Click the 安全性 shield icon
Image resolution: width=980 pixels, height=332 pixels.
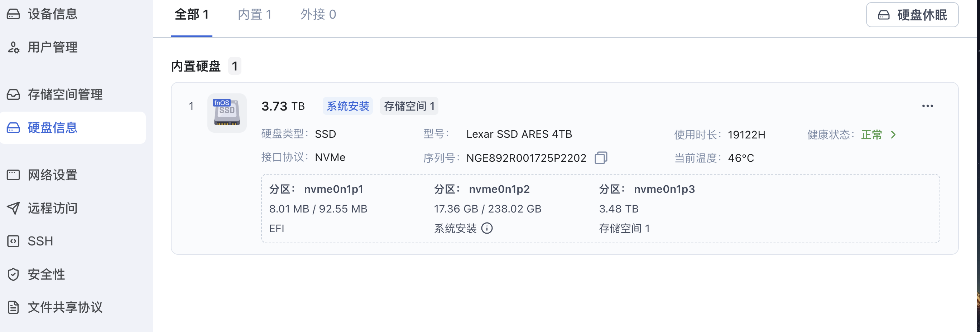(x=13, y=274)
